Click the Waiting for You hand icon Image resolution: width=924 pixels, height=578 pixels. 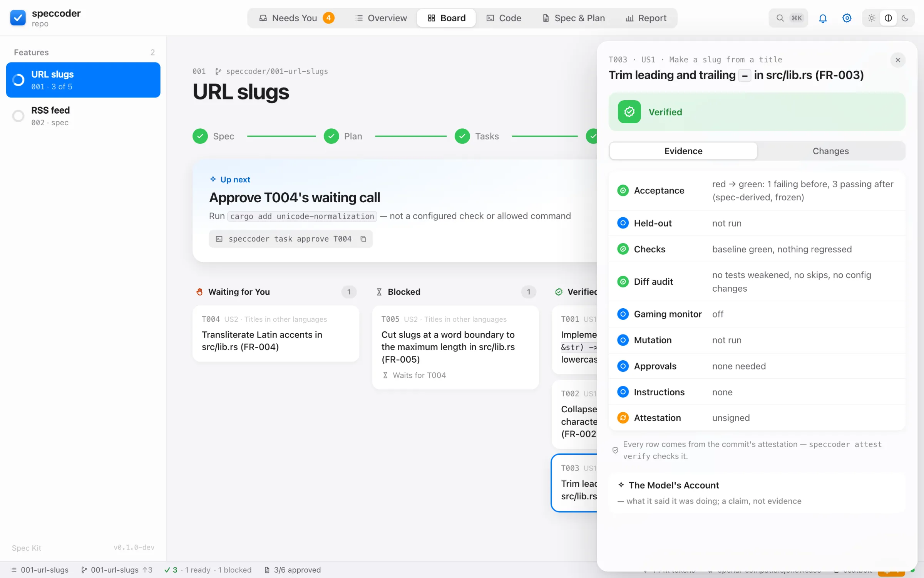tap(199, 292)
